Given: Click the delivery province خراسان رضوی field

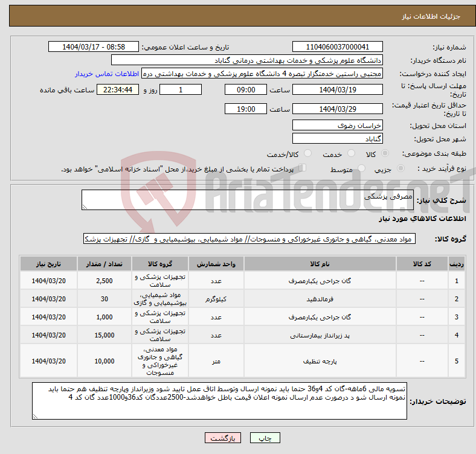Looking at the screenshot, I should coord(337,125).
